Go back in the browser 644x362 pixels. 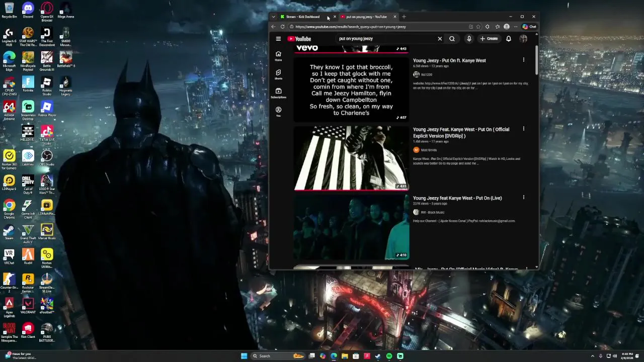(273, 27)
